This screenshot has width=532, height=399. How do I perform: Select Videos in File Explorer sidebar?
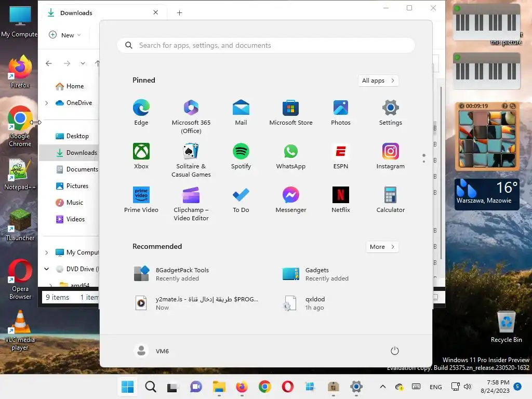click(x=70, y=219)
